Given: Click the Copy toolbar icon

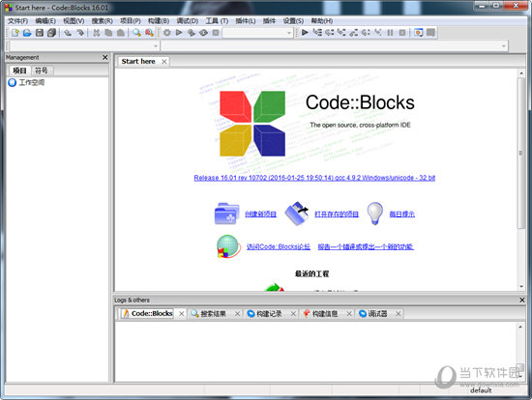Looking at the screenshot, I should coord(108,33).
